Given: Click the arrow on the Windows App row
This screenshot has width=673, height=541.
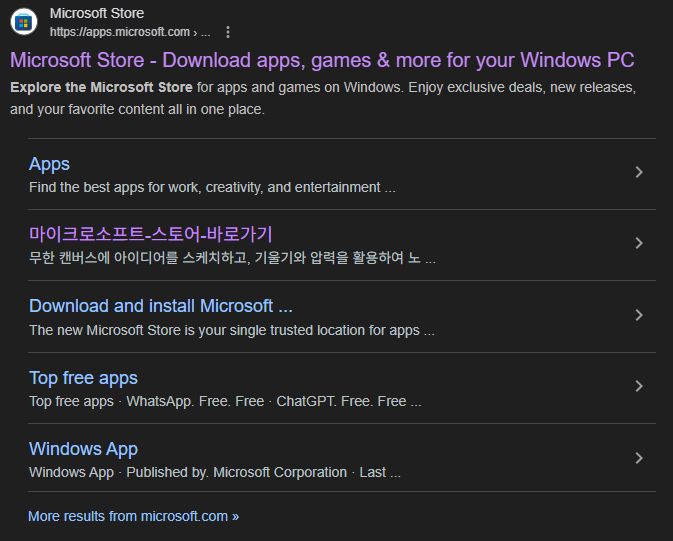Looking at the screenshot, I should click(x=639, y=458).
